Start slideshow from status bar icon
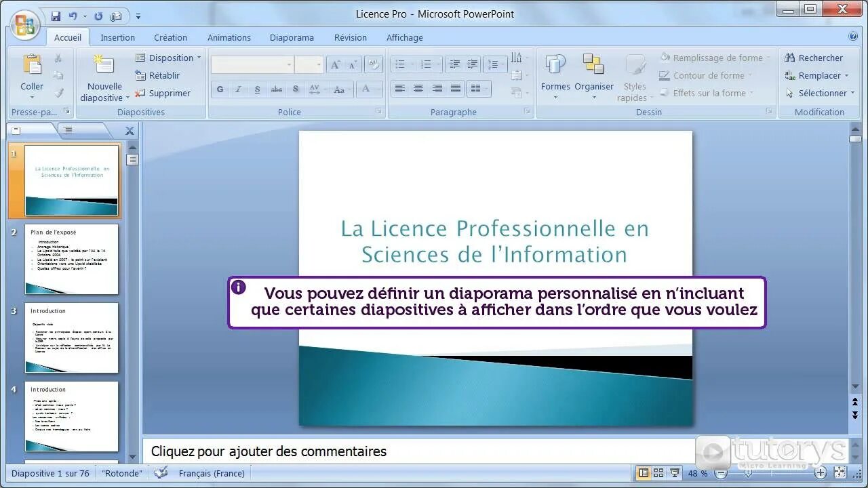 (x=675, y=473)
